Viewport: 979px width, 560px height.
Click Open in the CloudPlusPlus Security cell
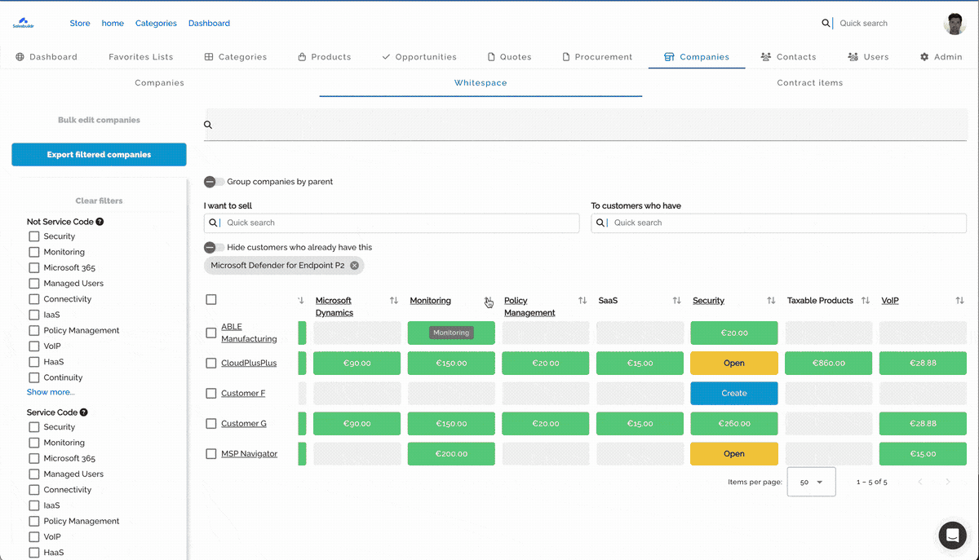[x=734, y=364]
